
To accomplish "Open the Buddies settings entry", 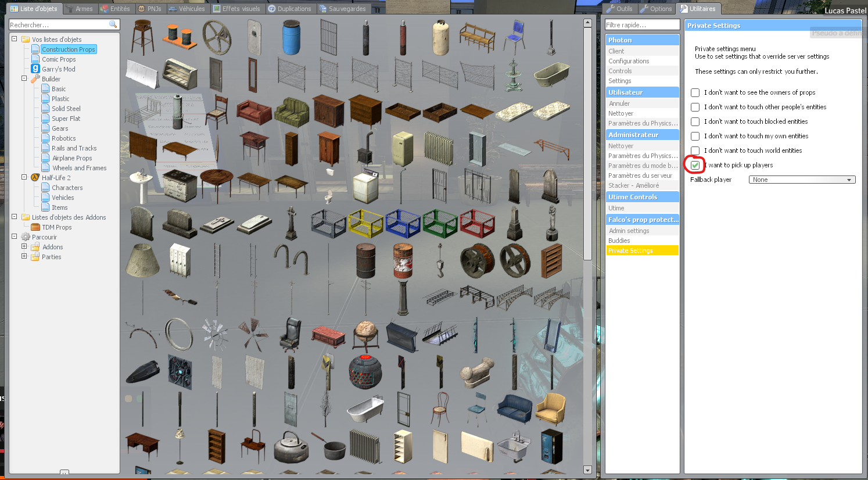I will click(x=642, y=241).
